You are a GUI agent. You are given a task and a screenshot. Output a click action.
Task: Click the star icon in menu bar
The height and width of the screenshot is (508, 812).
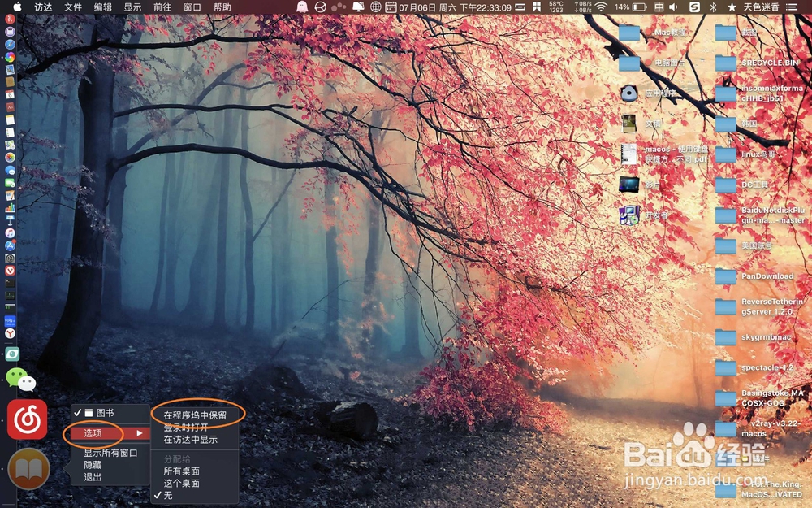732,7
